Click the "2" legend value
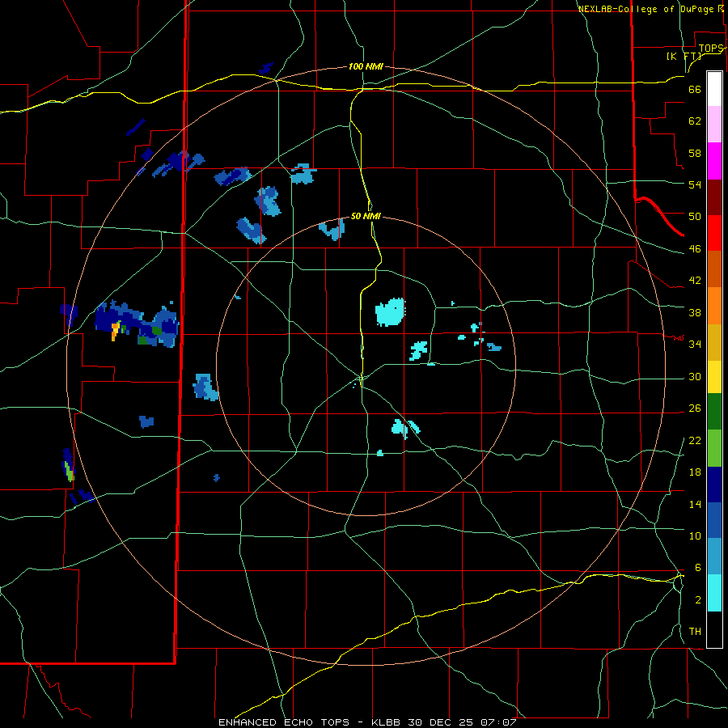 click(x=697, y=599)
